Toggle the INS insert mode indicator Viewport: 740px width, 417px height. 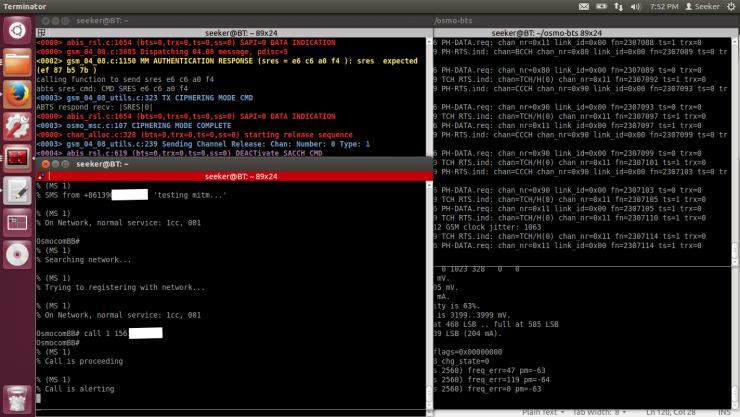725,411
